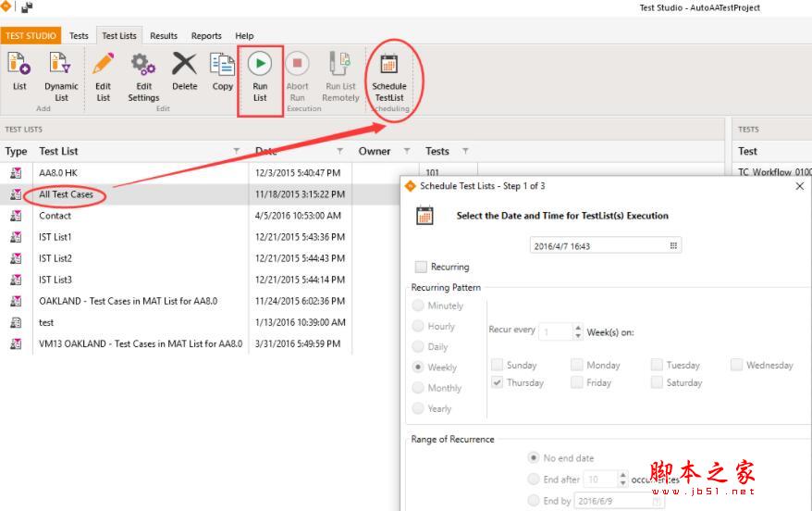Open calendar picker in date time field
This screenshot has width=812, height=511.
(673, 245)
